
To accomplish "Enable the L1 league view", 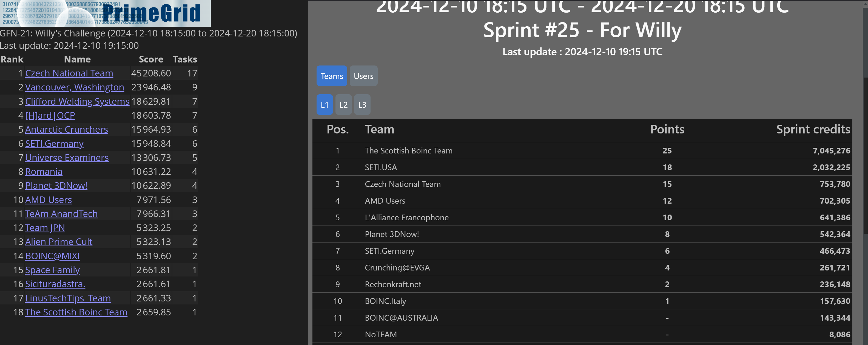I will pyautogui.click(x=325, y=105).
